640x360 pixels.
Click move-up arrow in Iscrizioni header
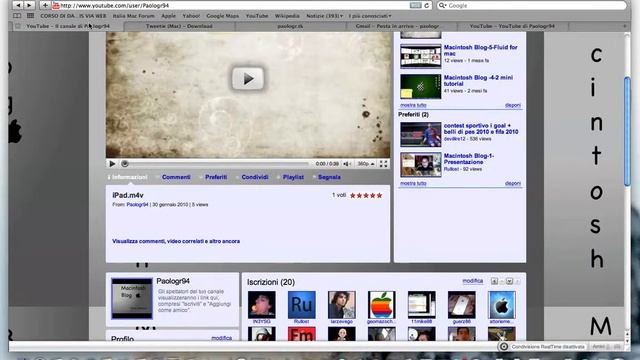(x=494, y=281)
